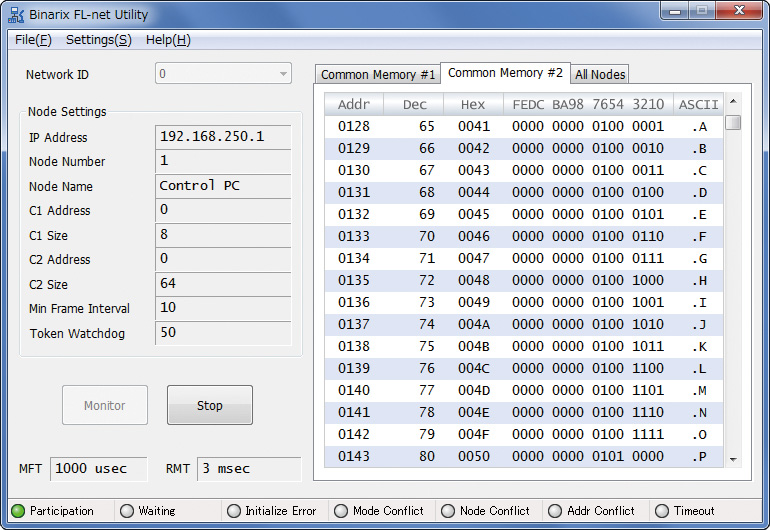770x530 pixels.
Task: Switch to Common Memory #1 tab
Action: [x=378, y=75]
